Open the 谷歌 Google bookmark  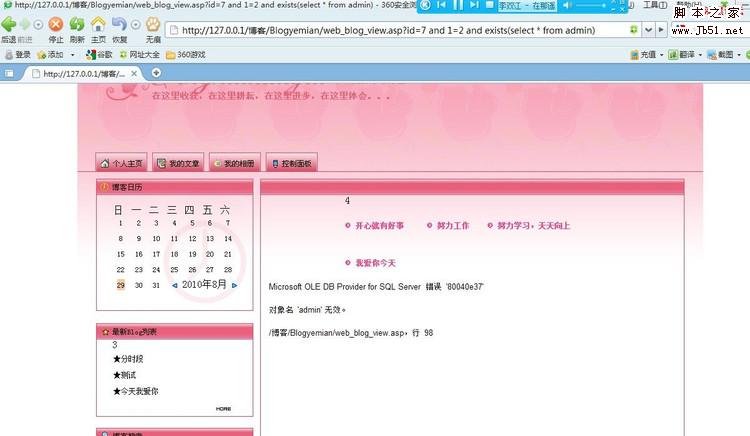tap(99, 55)
